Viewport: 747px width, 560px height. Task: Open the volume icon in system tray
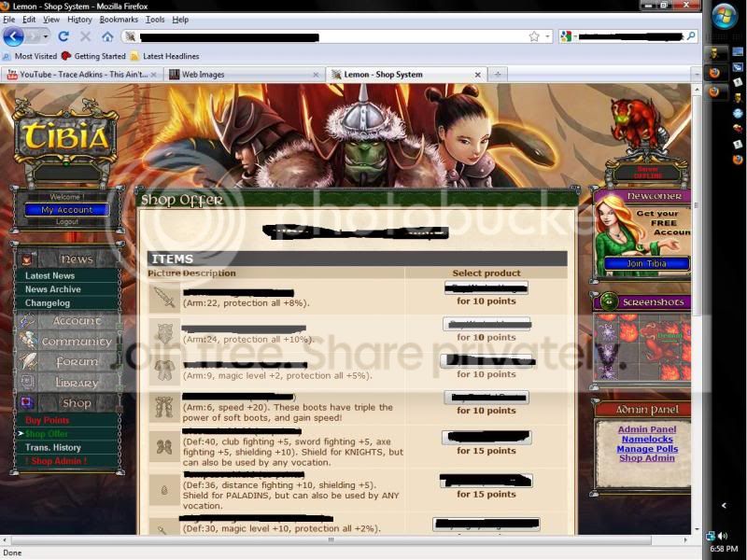pyautogui.click(x=723, y=536)
